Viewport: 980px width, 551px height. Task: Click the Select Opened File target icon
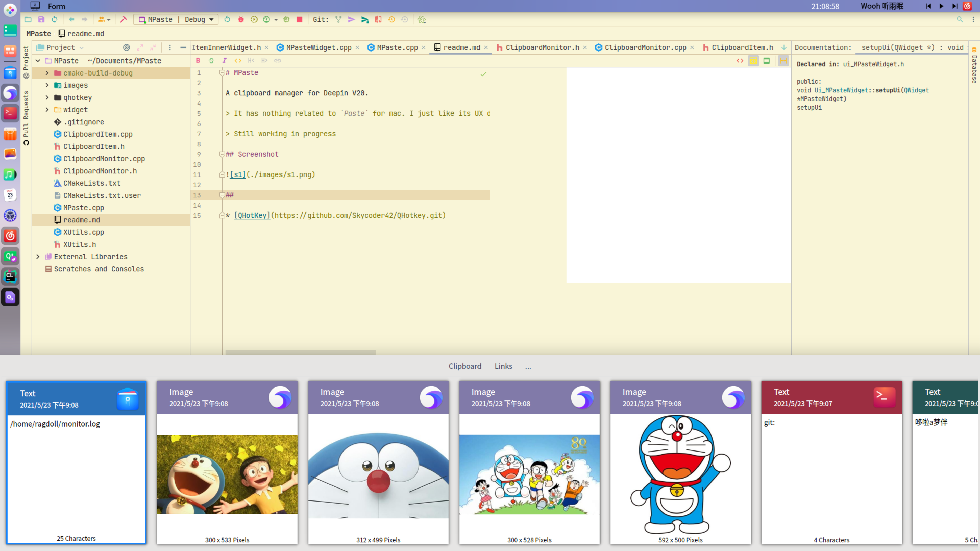126,47
